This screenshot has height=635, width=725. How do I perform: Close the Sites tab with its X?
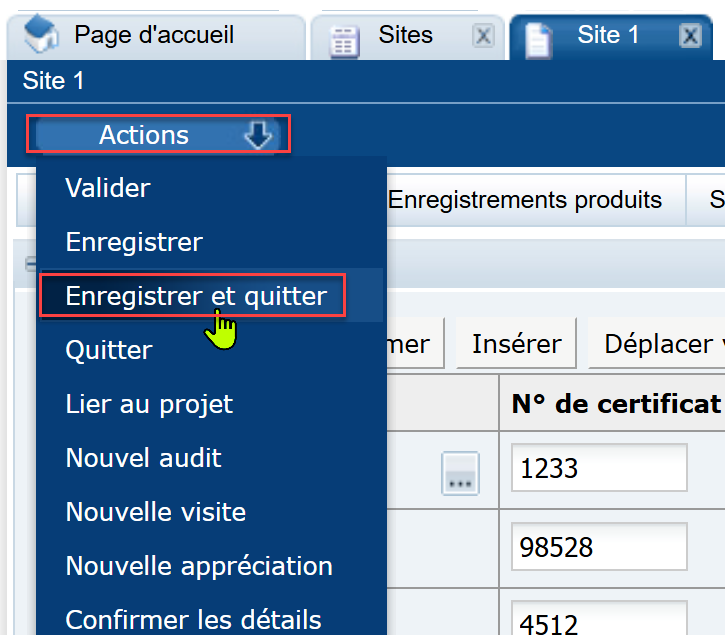click(x=483, y=37)
